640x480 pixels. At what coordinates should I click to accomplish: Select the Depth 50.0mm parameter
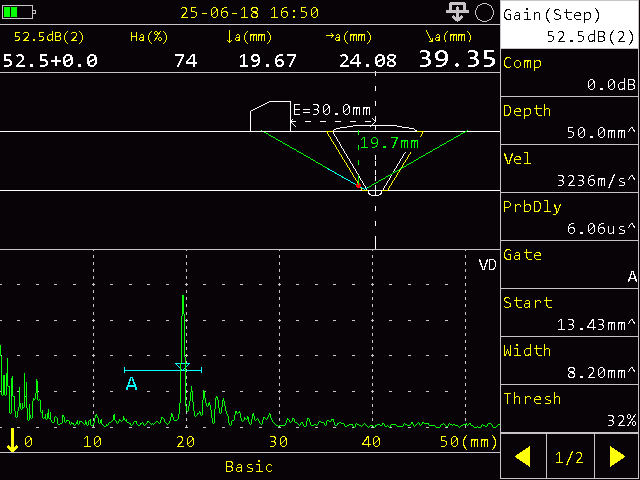569,121
